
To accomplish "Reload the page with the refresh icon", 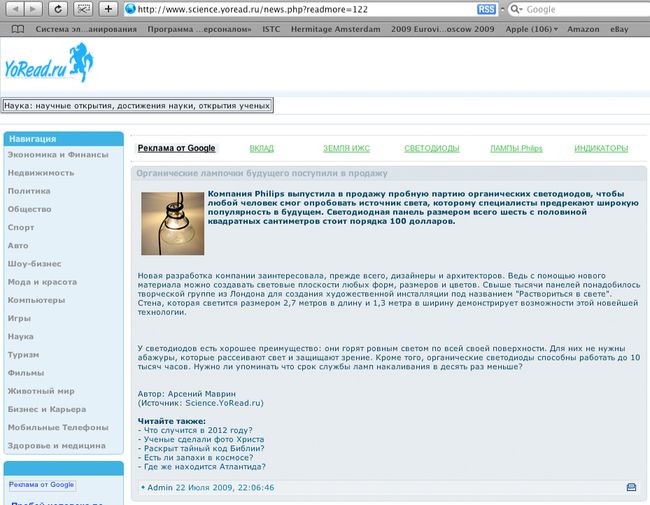I will pos(58,9).
